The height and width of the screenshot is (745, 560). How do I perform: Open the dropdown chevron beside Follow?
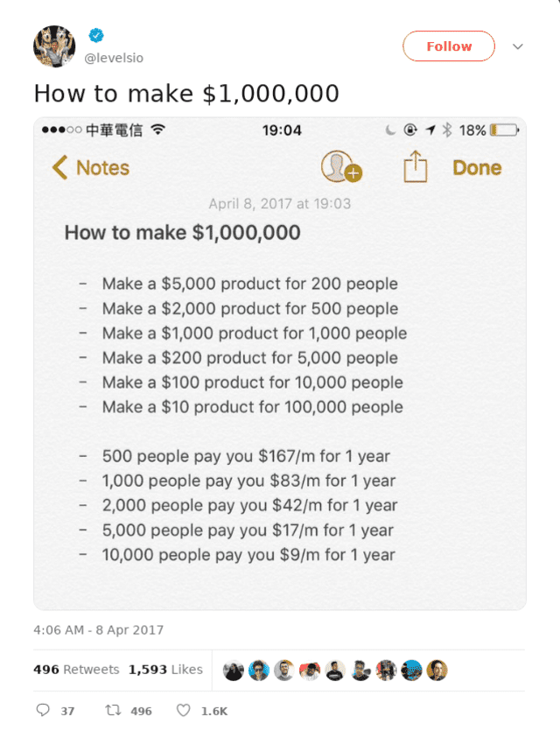coord(517,45)
